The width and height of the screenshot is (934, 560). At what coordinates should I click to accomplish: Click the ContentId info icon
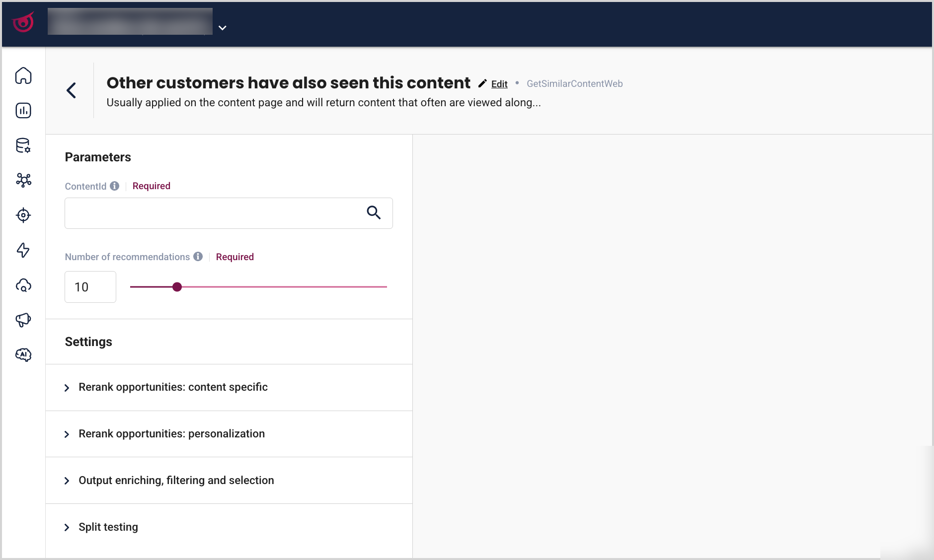pyautogui.click(x=115, y=186)
